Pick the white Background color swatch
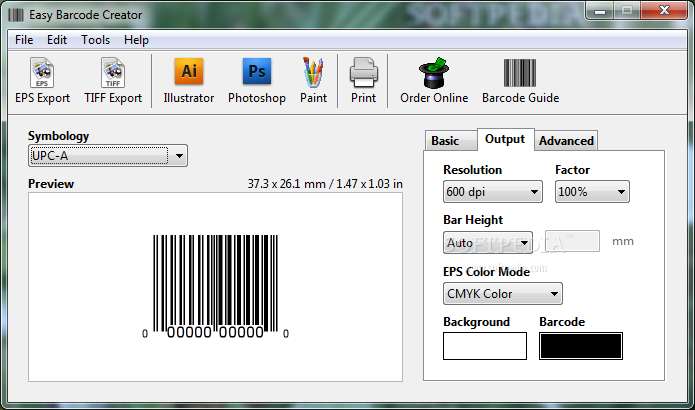695x410 pixels. pos(485,346)
